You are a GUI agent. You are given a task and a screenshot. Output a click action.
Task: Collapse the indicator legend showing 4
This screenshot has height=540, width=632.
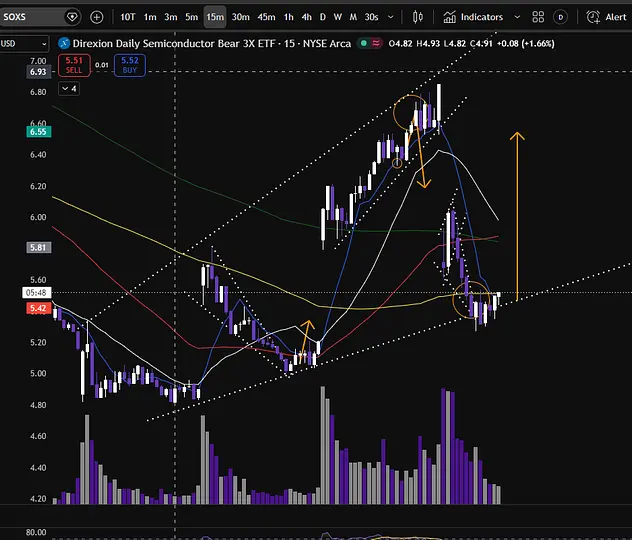[x=69, y=89]
